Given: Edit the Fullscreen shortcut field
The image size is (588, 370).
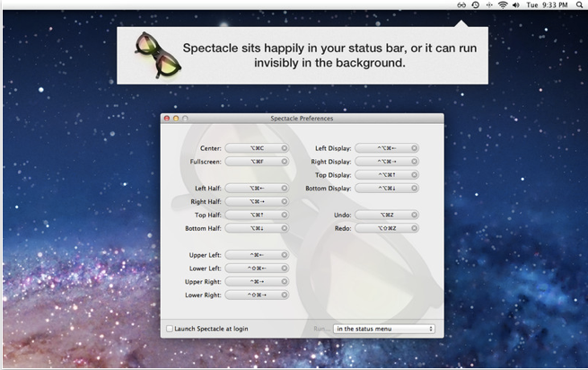Looking at the screenshot, I should coord(257,162).
